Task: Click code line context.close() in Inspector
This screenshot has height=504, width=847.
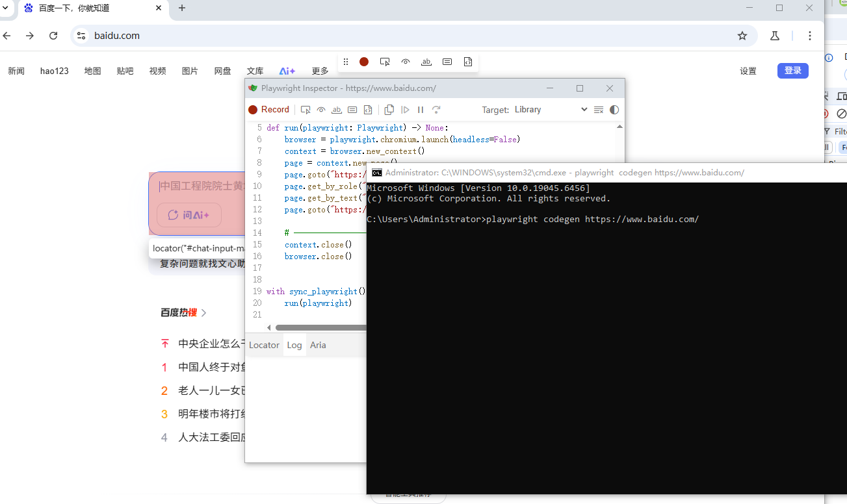Action: coord(318,245)
